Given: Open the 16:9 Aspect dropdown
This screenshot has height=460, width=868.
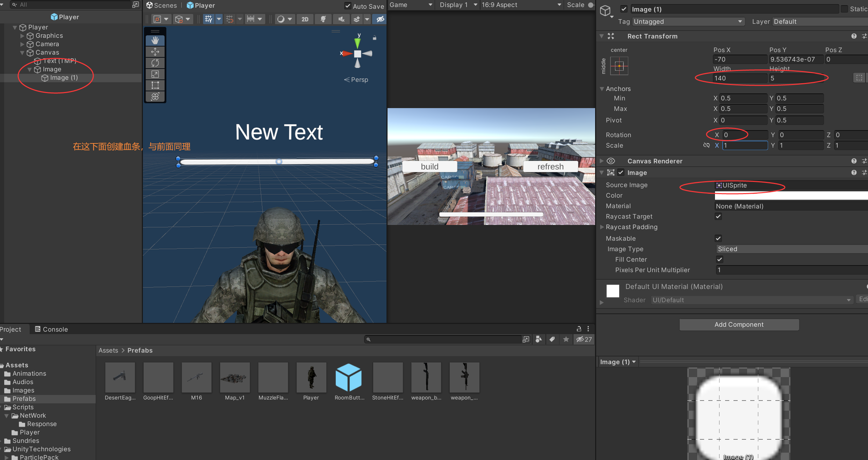Looking at the screenshot, I should (521, 5).
